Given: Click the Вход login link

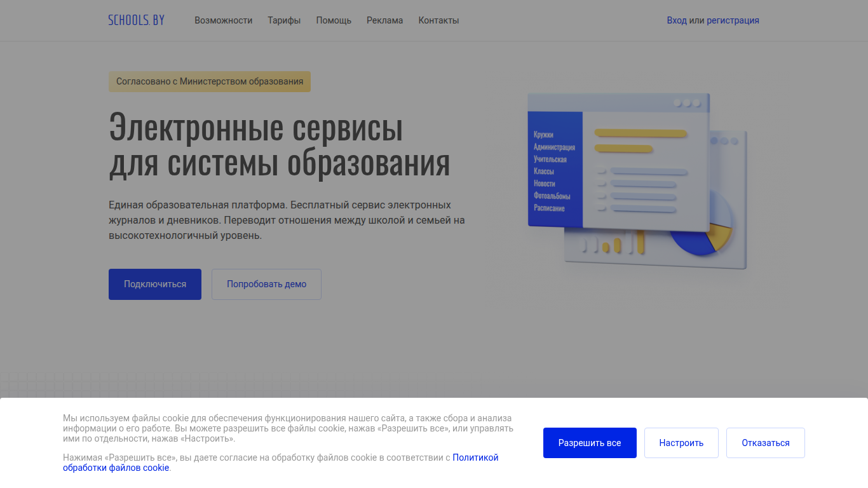Looking at the screenshot, I should click(677, 20).
